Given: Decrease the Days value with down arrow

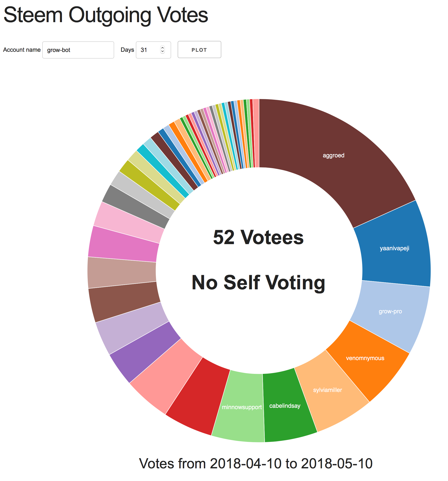Looking at the screenshot, I should 162,52.
